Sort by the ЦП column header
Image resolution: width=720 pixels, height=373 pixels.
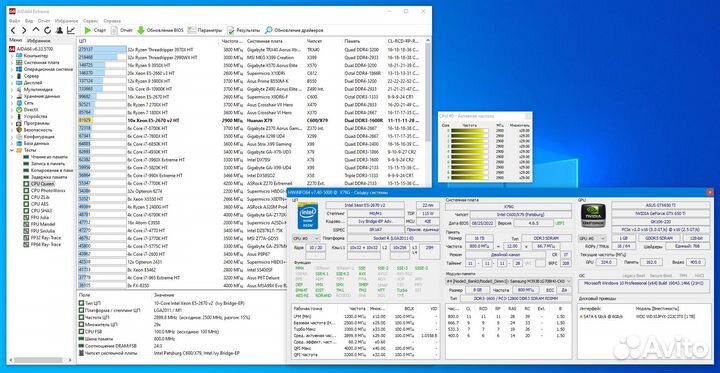(x=149, y=41)
